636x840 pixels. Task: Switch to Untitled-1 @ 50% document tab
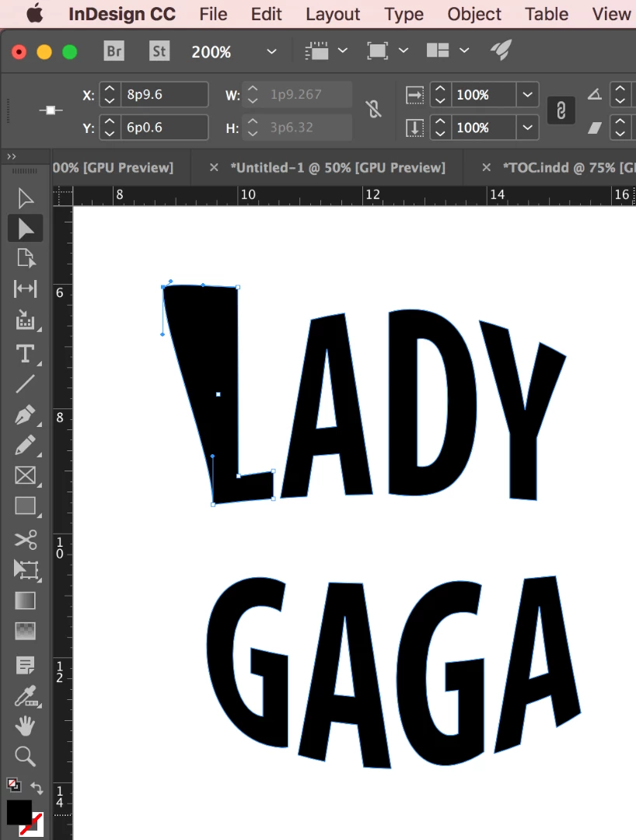(337, 168)
